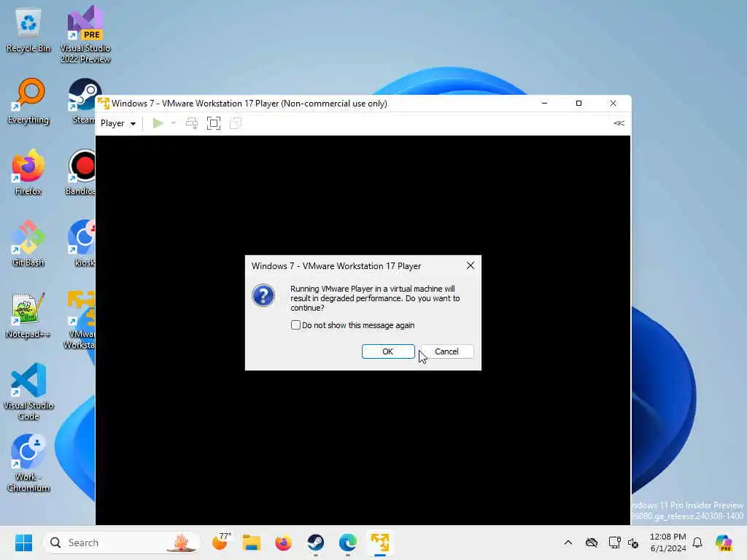Check 'Do not show this message again'
The image size is (747, 560).
pos(295,325)
